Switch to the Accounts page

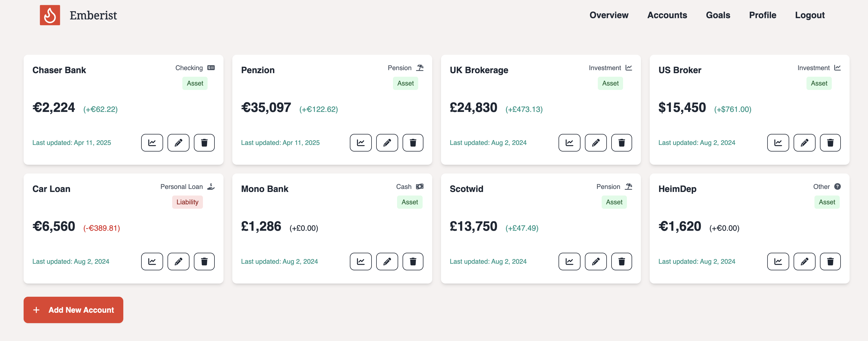pos(667,15)
